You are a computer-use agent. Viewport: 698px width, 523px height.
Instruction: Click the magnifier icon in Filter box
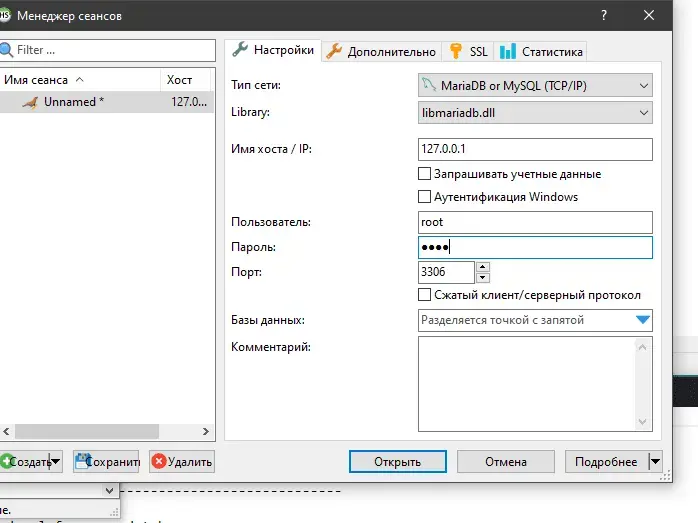(x=6, y=50)
